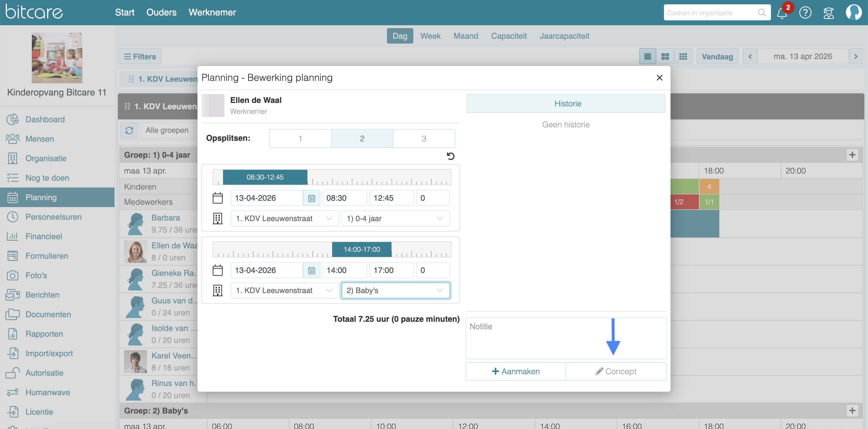
Task: Click the academy graduation icon in header
Action: (829, 13)
